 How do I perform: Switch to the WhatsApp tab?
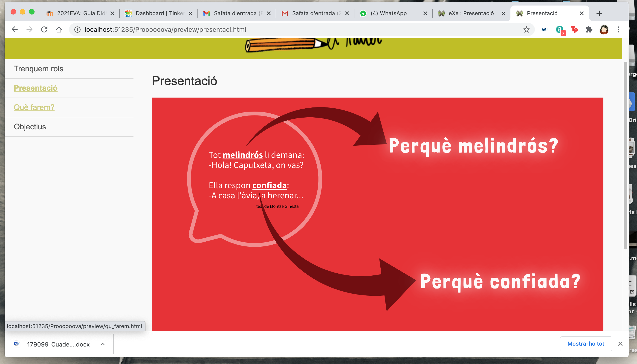click(388, 13)
